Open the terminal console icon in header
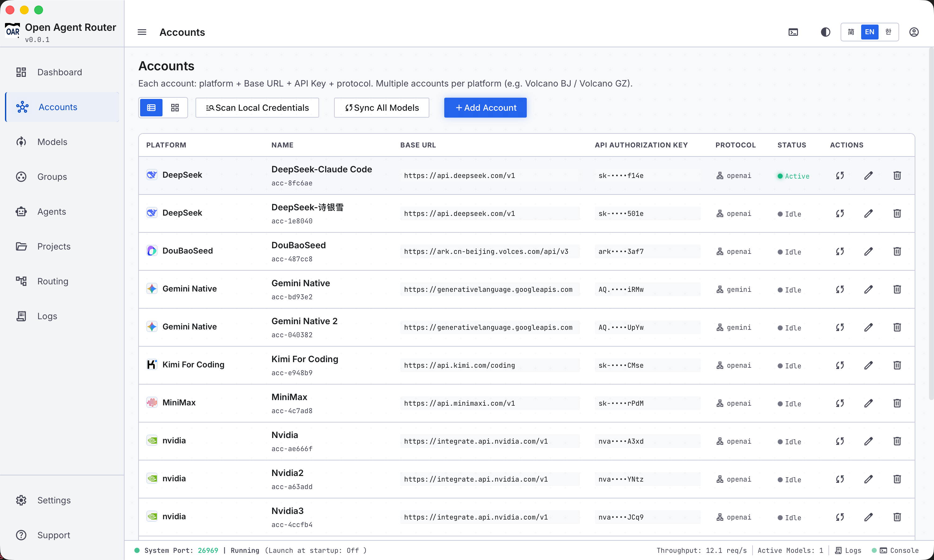Image resolution: width=934 pixels, height=560 pixels. point(793,32)
